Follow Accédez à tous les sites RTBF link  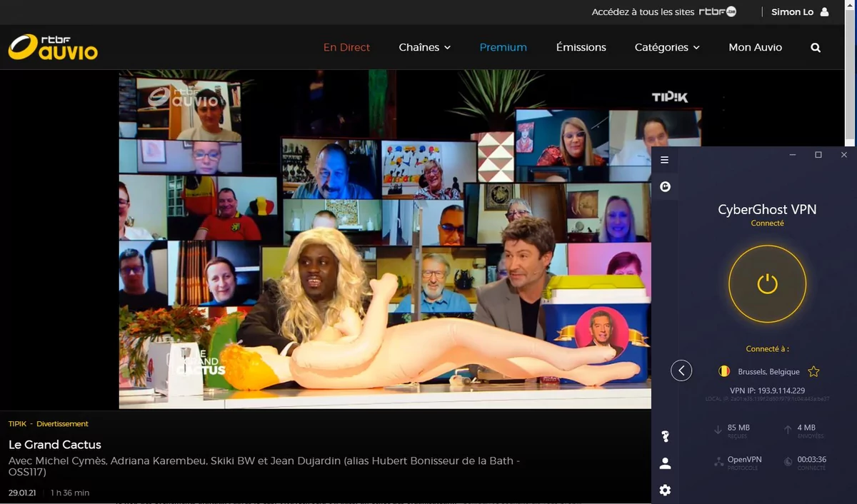point(663,12)
